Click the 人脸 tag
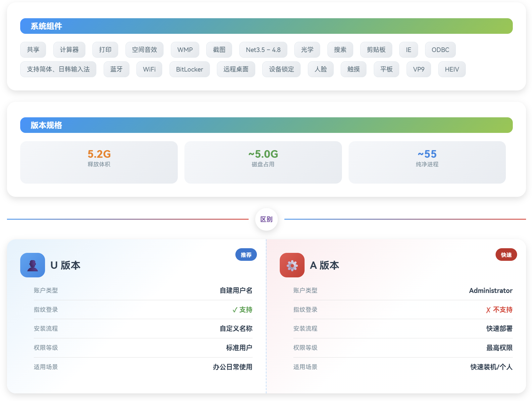Viewport: 532px width, 401px height. 321,69
